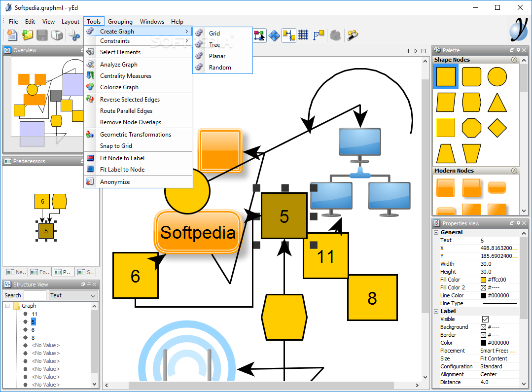Choose Random graph option
Image resolution: width=532 pixels, height=392 pixels.
(223, 67)
